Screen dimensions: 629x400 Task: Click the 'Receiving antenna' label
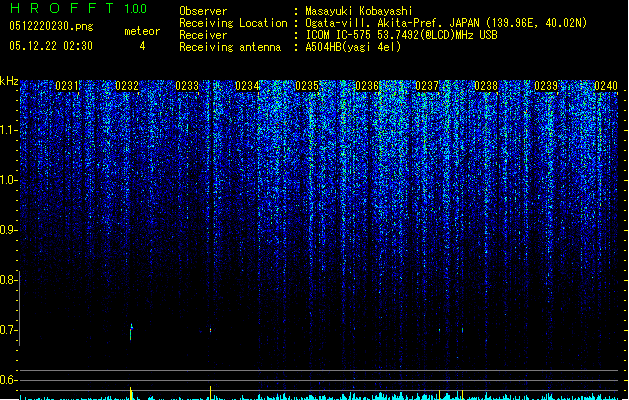pyautogui.click(x=230, y=47)
